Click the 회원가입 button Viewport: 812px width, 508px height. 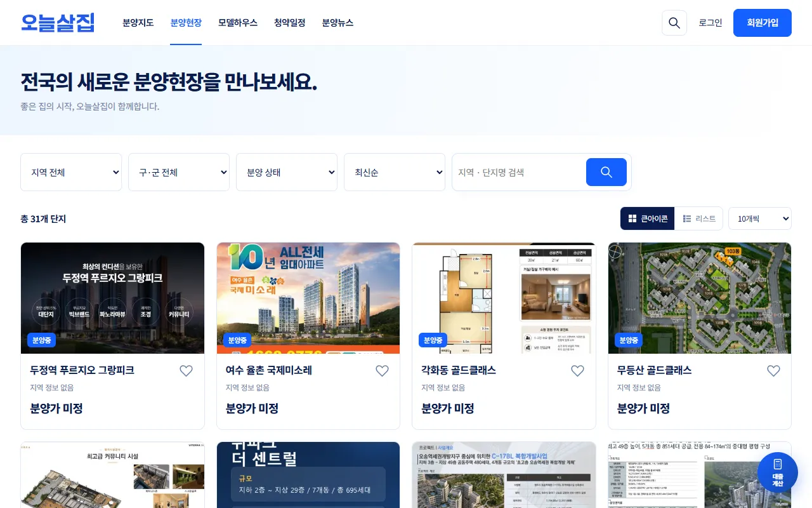[763, 23]
